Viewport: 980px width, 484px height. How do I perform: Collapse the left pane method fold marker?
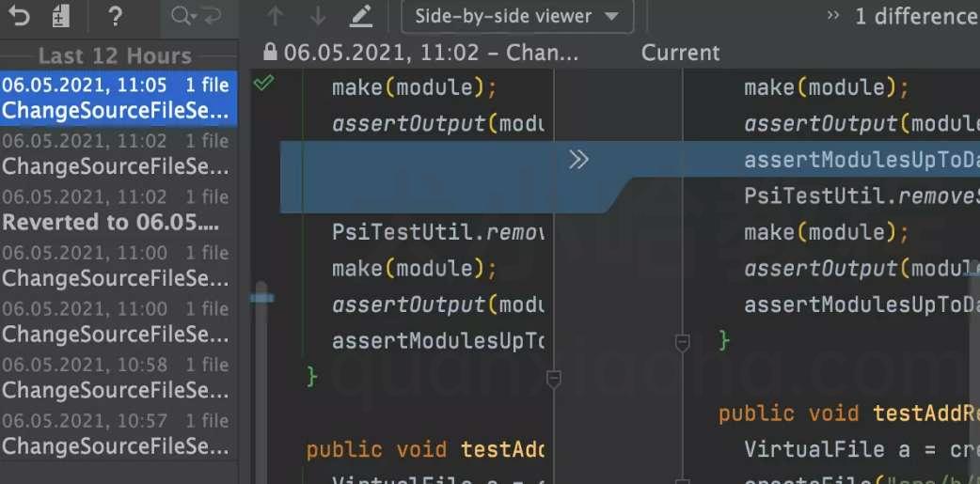coord(554,378)
